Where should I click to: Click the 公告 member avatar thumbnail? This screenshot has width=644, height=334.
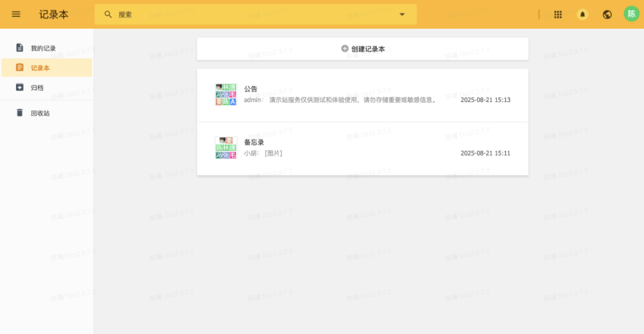[x=226, y=94]
